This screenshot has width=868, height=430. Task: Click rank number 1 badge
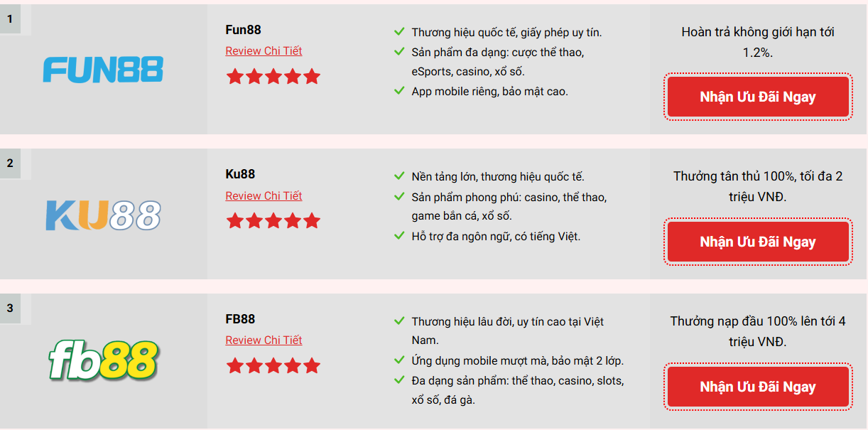click(10, 19)
